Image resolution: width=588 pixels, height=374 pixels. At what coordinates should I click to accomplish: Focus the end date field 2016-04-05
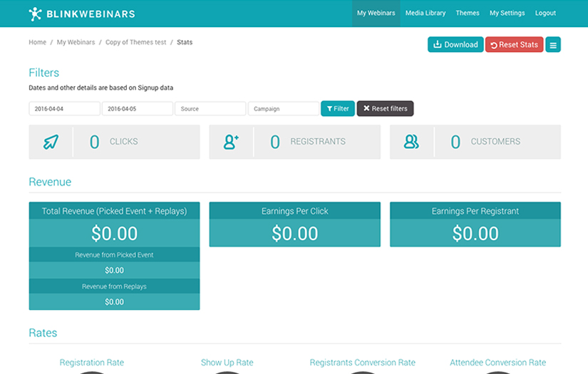138,109
